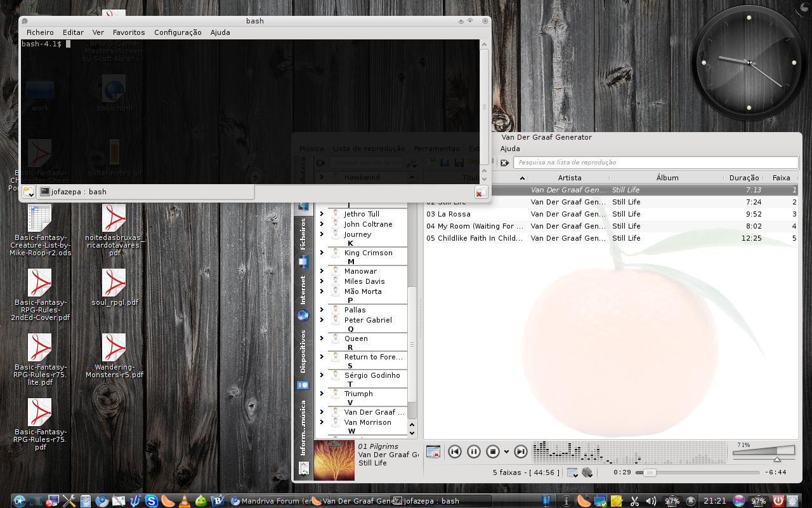Open the Internet sidebar tab
The image size is (812, 508).
(x=303, y=298)
